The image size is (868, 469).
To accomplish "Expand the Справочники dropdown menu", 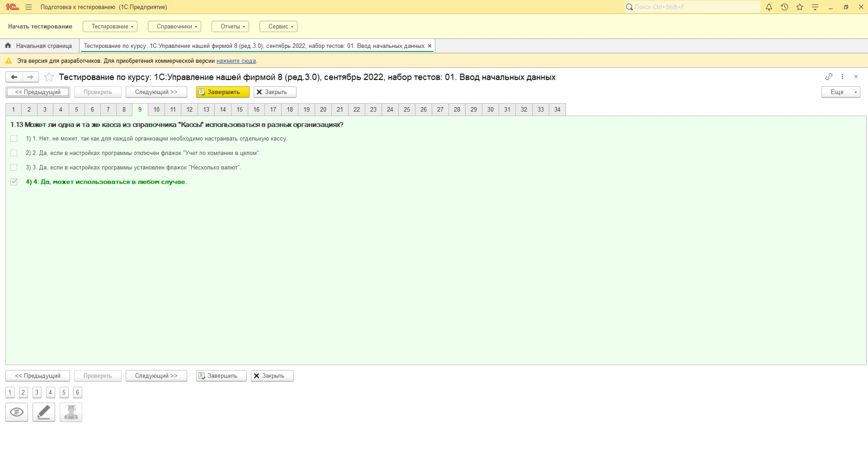I will pyautogui.click(x=175, y=27).
